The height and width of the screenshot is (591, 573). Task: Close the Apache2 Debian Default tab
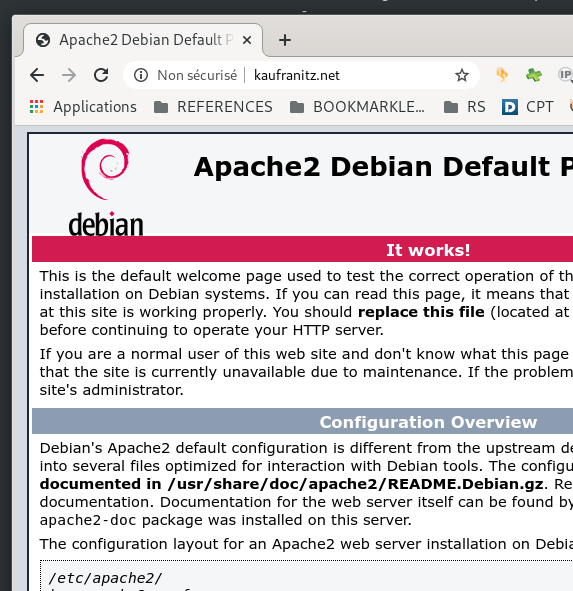coord(247,40)
